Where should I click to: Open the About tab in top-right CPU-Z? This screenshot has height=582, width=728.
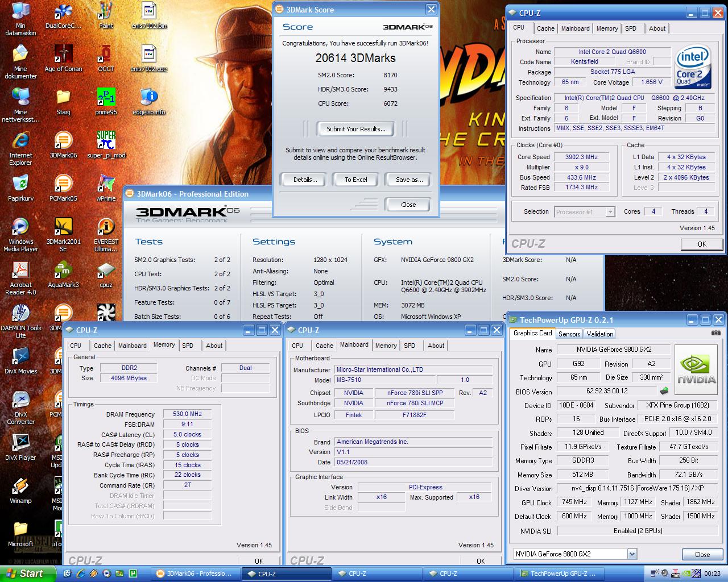coord(657,28)
